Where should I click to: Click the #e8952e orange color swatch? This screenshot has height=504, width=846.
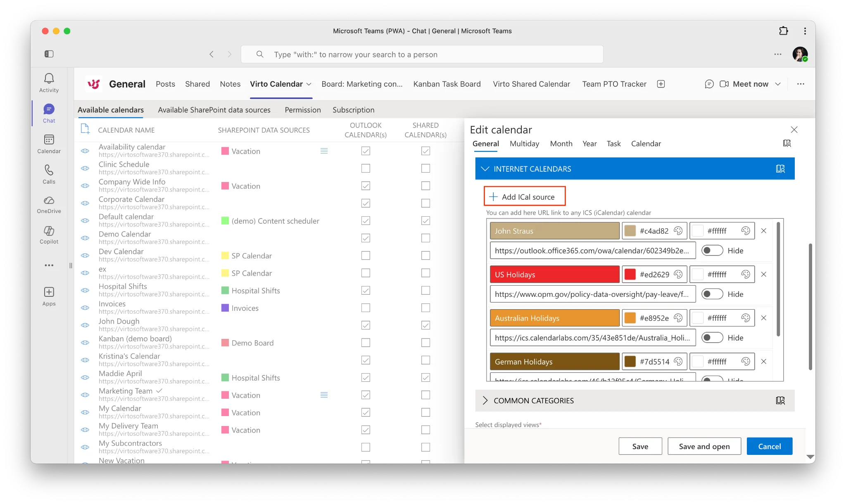click(x=630, y=318)
